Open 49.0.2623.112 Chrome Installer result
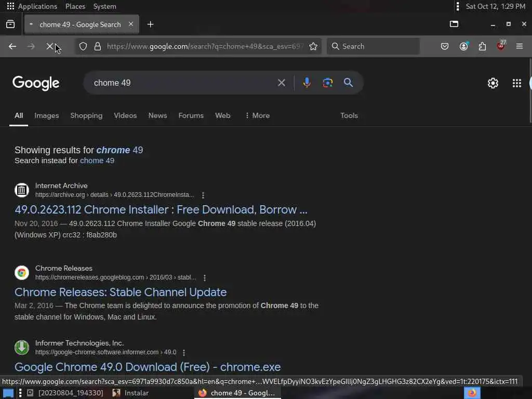The height and width of the screenshot is (399, 532). click(161, 210)
